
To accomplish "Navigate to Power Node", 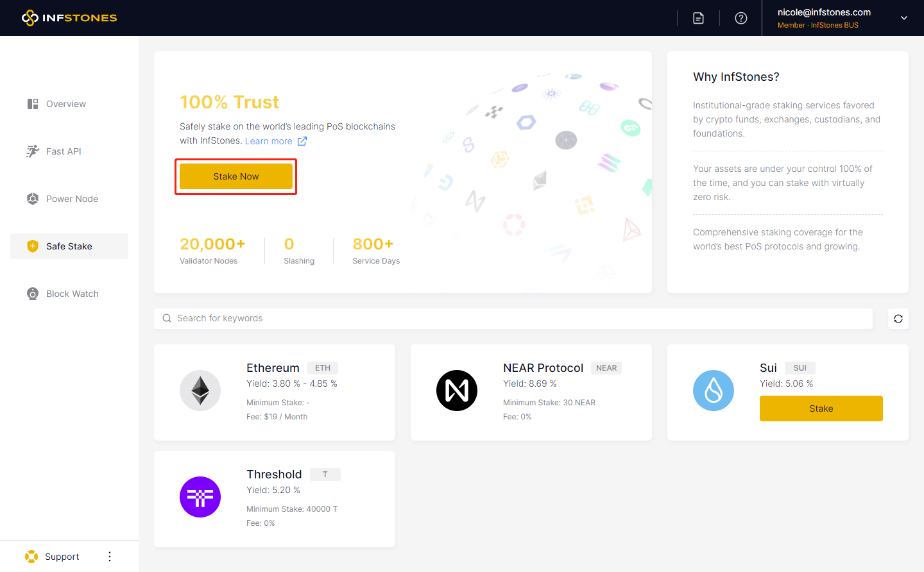I will tap(72, 199).
